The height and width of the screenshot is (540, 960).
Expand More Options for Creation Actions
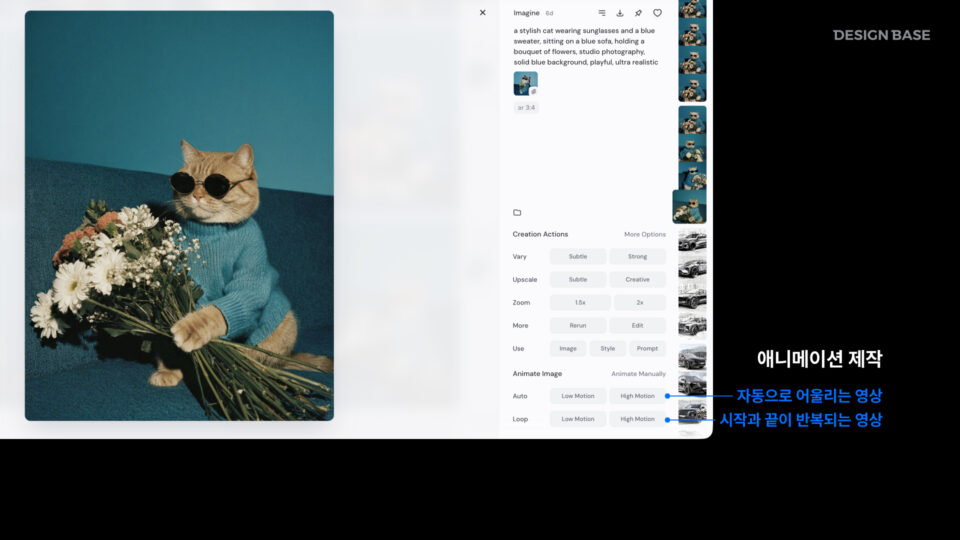tap(644, 234)
